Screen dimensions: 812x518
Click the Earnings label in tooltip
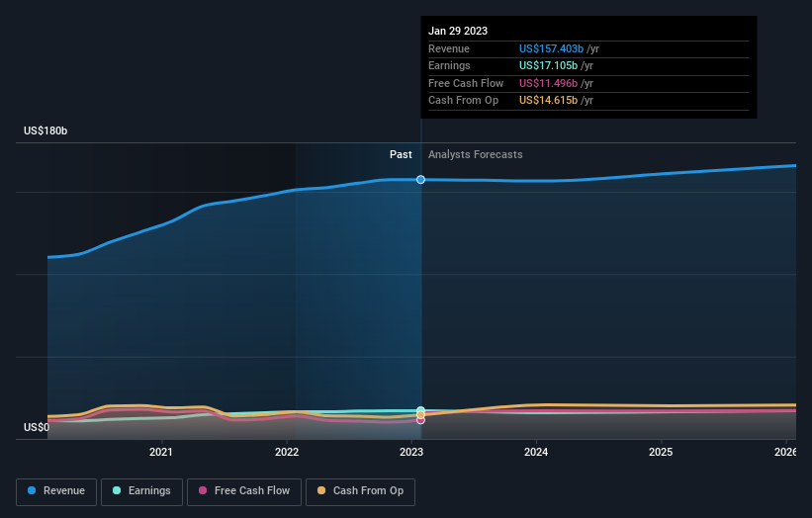point(449,65)
